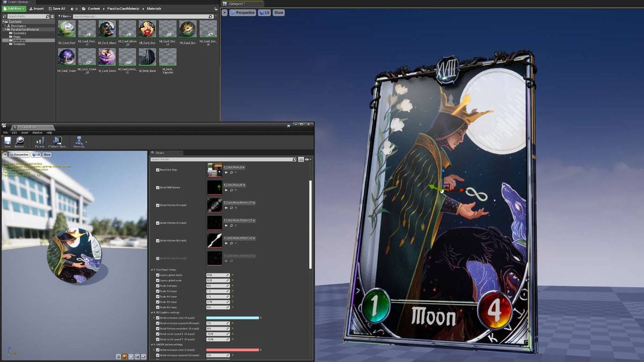
Task: Click the Lit view mode button in Viewport 1
Action: (x=264, y=12)
